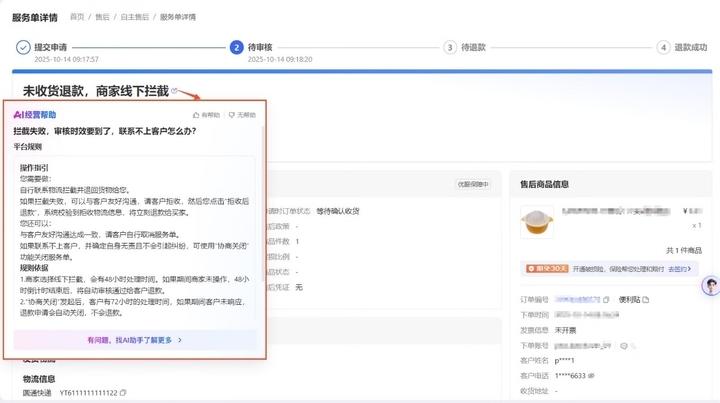Screen dimensions: 720x403
Task: Click the 提交申请 completed step checkmark
Action: coord(23,47)
